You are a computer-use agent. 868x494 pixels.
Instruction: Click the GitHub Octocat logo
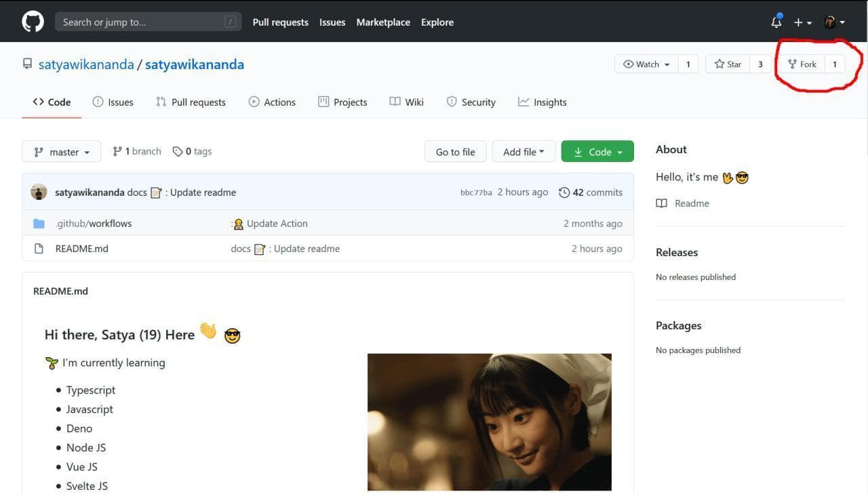pos(33,22)
